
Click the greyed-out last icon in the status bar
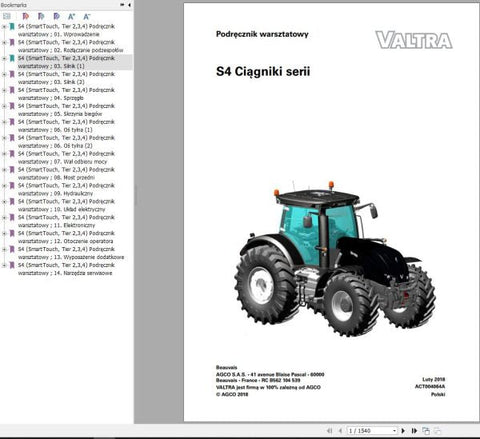click(x=437, y=431)
